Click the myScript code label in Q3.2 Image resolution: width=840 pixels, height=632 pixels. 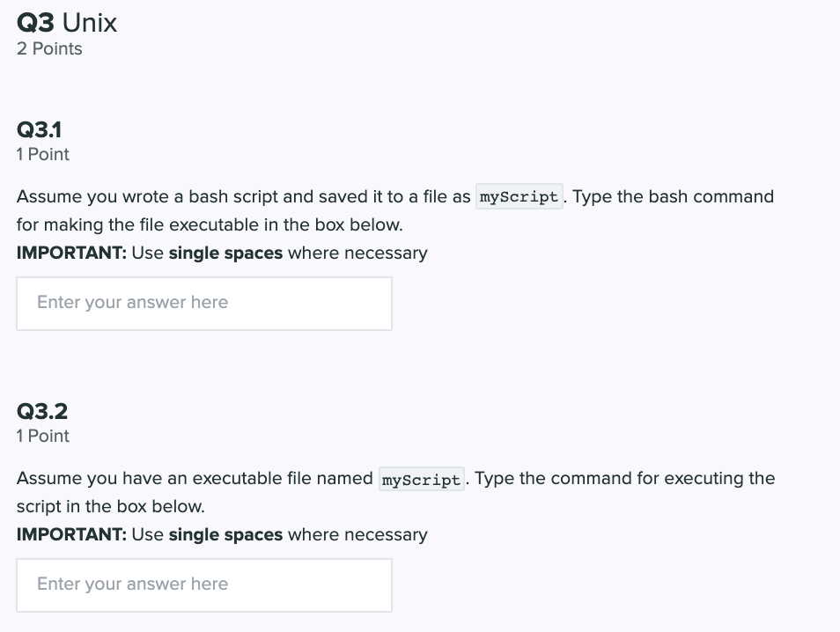coord(421,479)
